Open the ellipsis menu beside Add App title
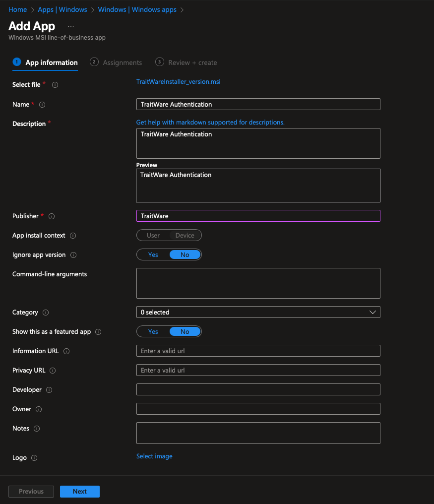 71,26
